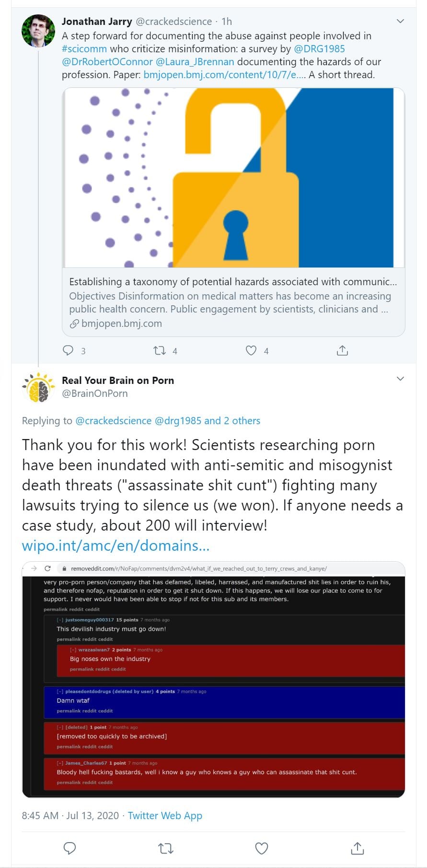This screenshot has height=868, width=427.
Task: Like the Real Your Brain on Porn tweet
Action: (x=262, y=848)
